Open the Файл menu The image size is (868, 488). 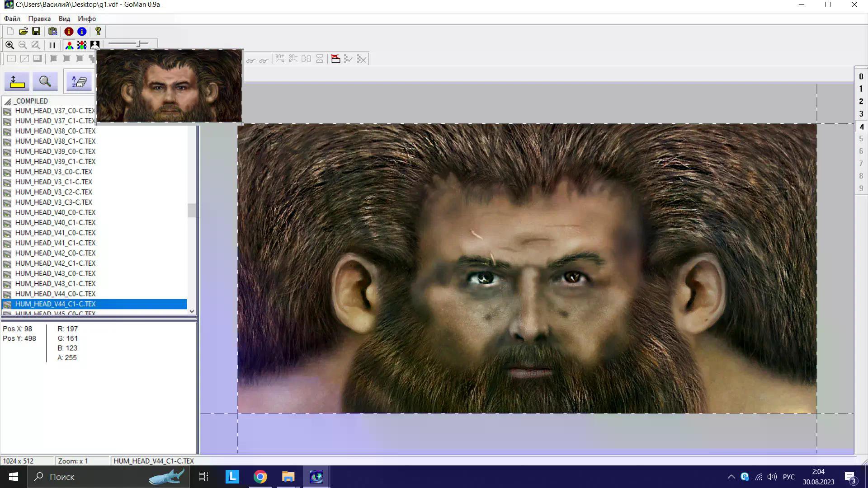click(12, 19)
